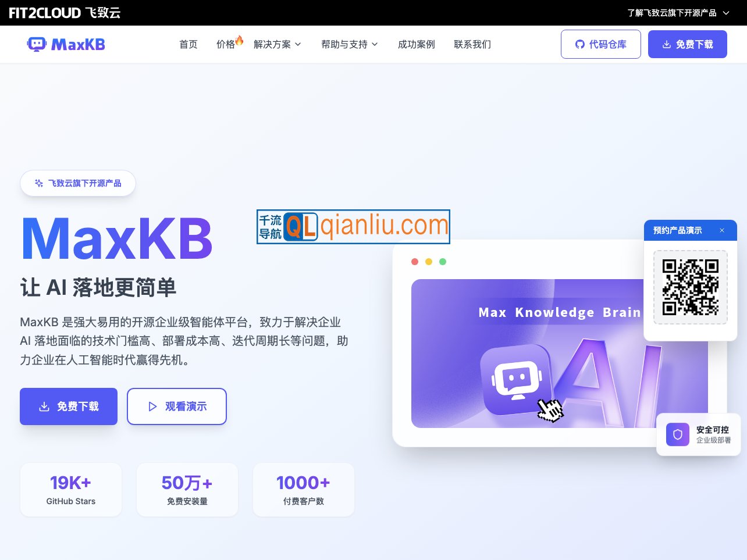The image size is (747, 560).
Task: Click the yellow dot in the mockup window
Action: (429, 262)
